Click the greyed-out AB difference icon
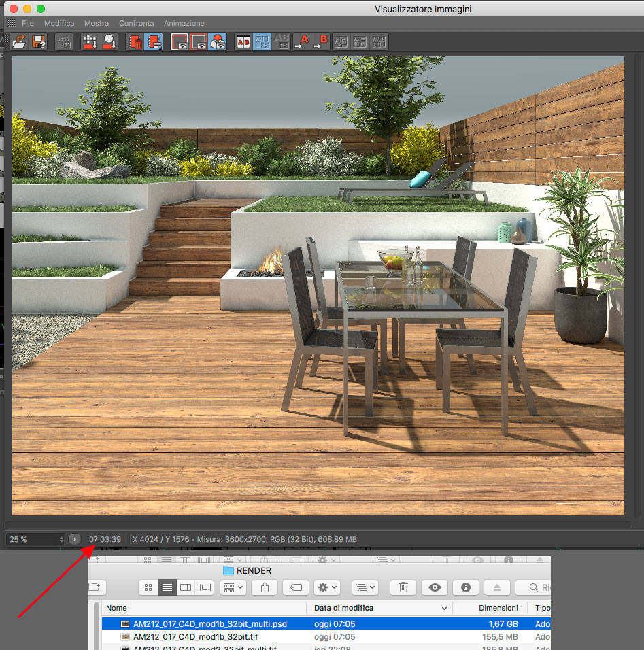644x650 pixels. pyautogui.click(x=282, y=42)
